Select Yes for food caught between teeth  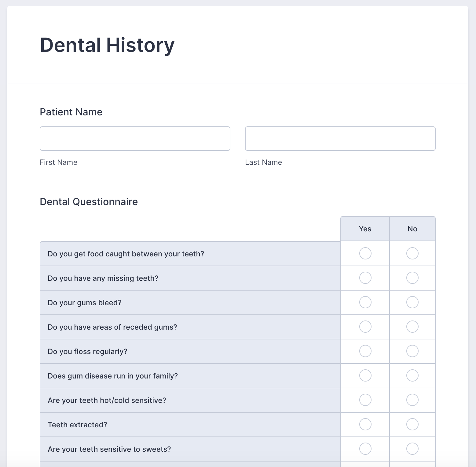click(365, 253)
